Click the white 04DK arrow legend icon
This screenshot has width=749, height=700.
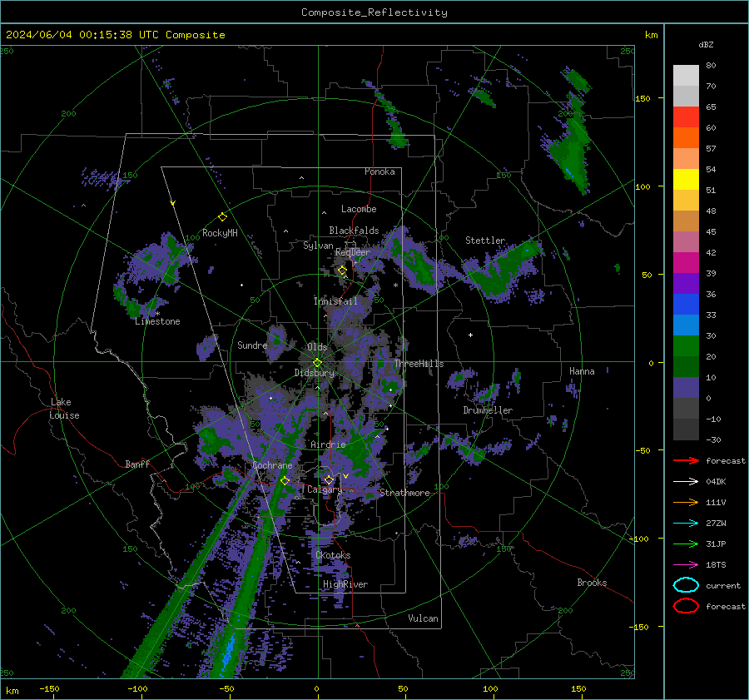click(x=686, y=481)
